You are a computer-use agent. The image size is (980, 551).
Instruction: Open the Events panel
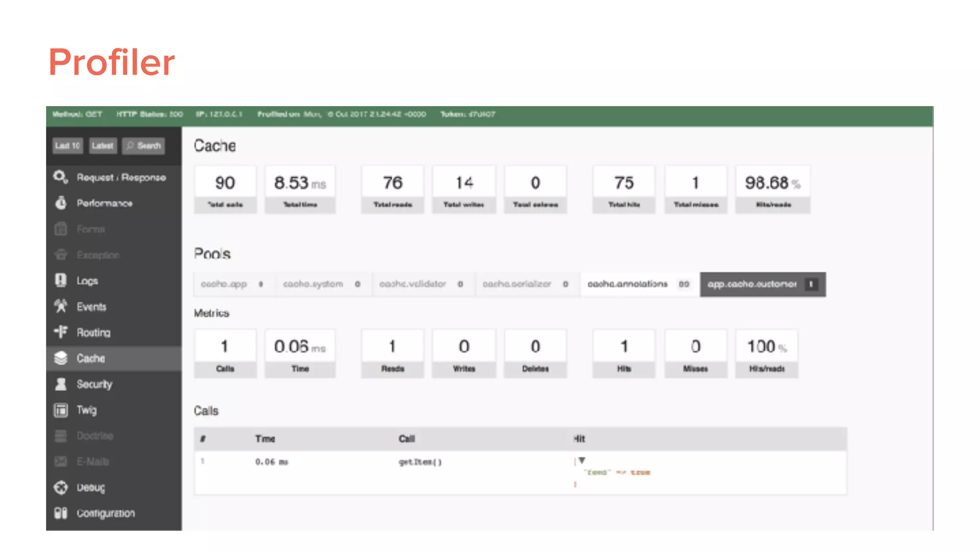114,307
